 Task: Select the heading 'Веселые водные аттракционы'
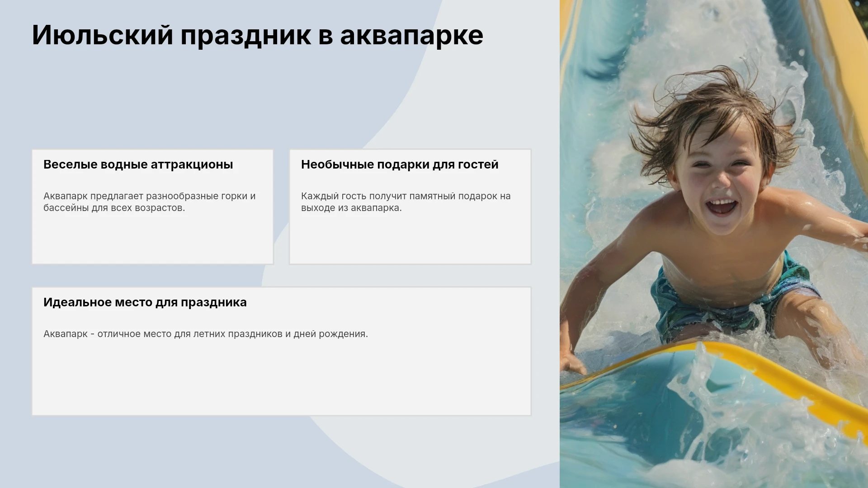coord(138,164)
